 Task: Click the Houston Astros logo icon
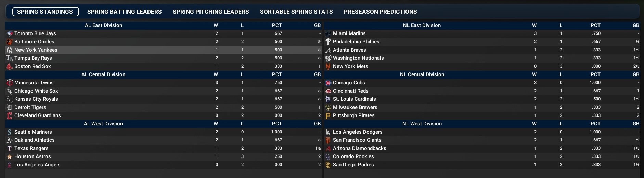[9, 156]
